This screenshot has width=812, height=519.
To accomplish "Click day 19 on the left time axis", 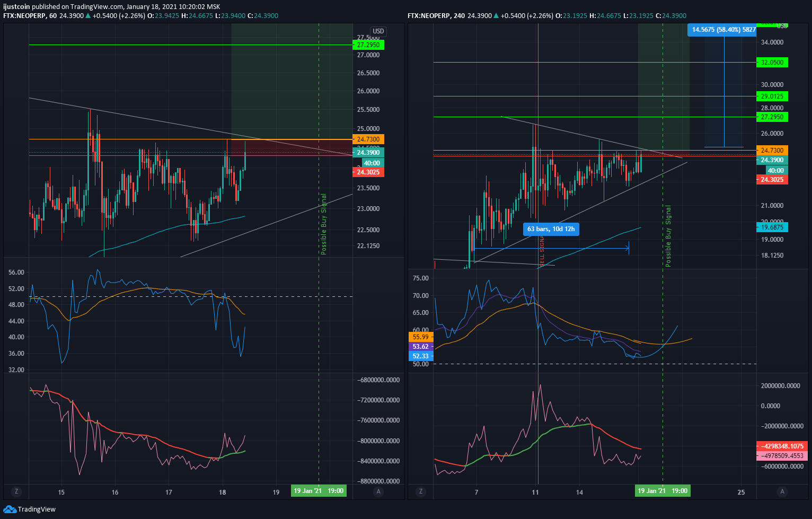I will 276,492.
